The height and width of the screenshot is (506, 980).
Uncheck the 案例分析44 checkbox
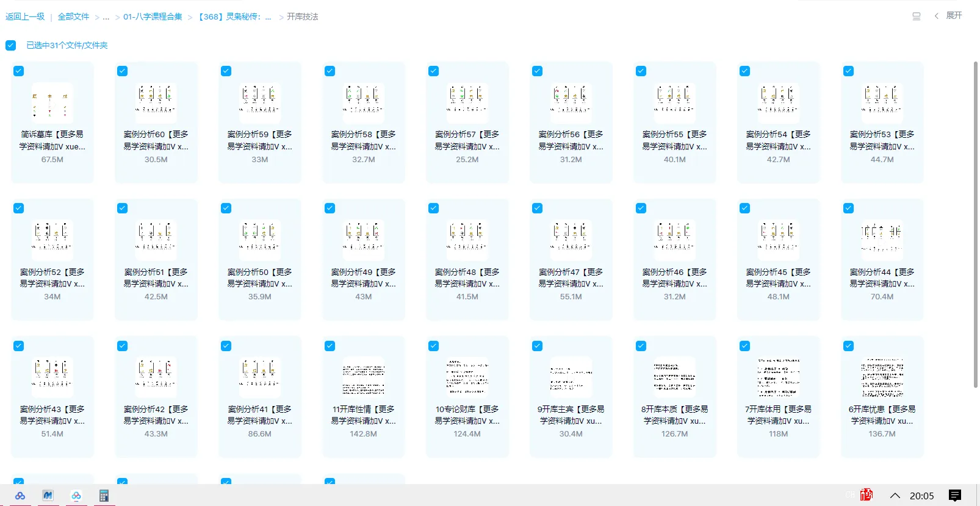849,208
